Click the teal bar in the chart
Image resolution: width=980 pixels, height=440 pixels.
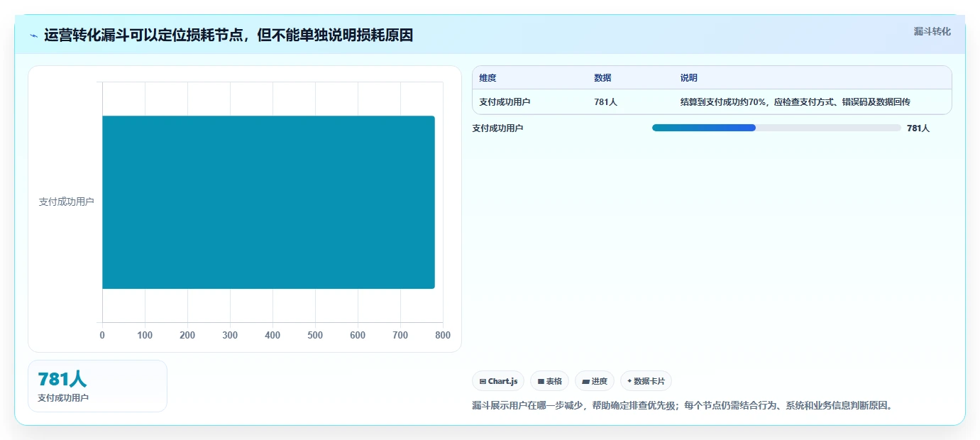click(268, 202)
